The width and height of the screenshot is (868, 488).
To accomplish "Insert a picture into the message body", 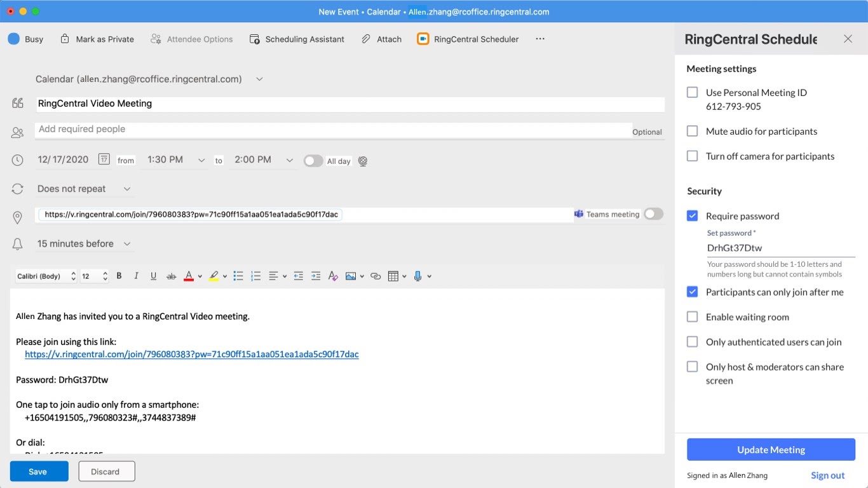I will pos(351,276).
